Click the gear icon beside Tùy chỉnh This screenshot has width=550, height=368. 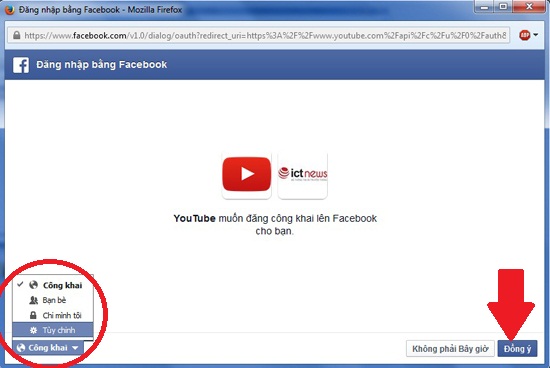pos(33,330)
